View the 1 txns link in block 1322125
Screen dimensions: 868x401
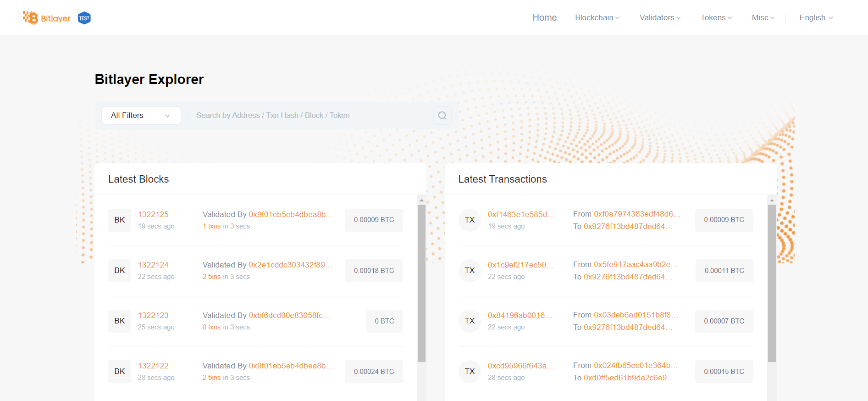212,226
